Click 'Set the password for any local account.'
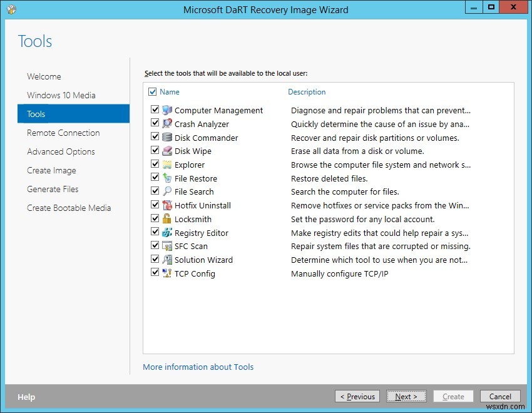Viewport: 532px width, 413px height. [x=362, y=219]
